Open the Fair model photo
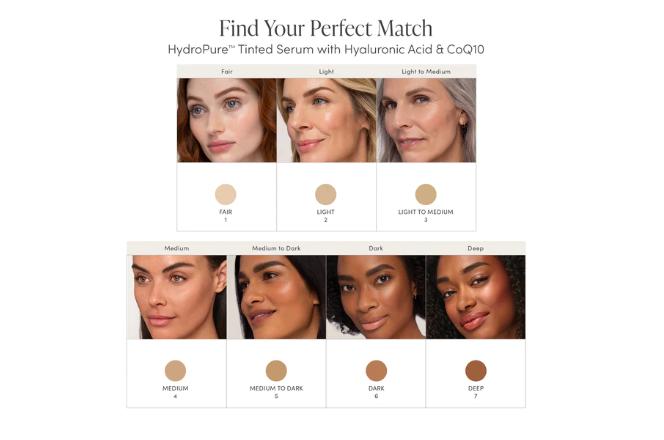This screenshot has width=664, height=440. coord(227,120)
